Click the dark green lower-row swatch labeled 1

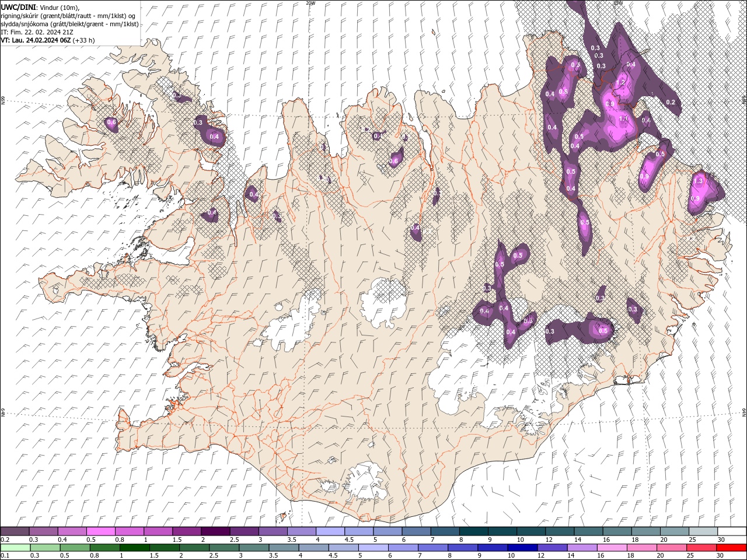pyautogui.click(x=134, y=547)
